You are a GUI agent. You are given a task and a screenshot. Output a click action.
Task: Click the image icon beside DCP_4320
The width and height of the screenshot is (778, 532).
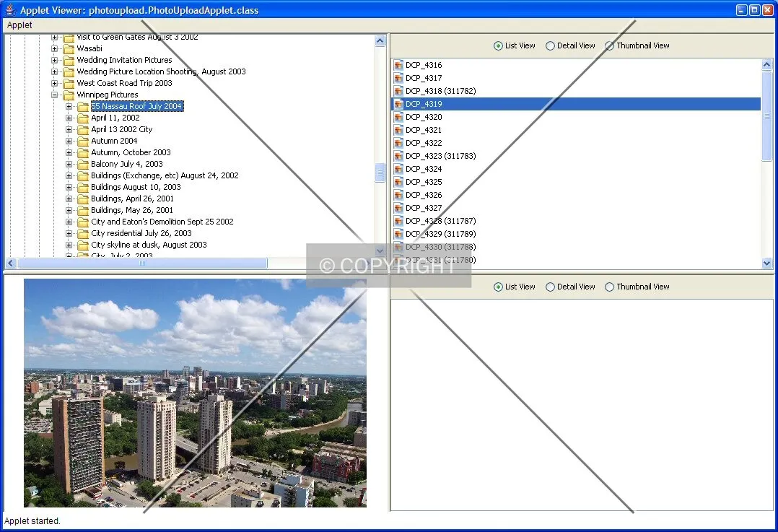click(x=398, y=117)
